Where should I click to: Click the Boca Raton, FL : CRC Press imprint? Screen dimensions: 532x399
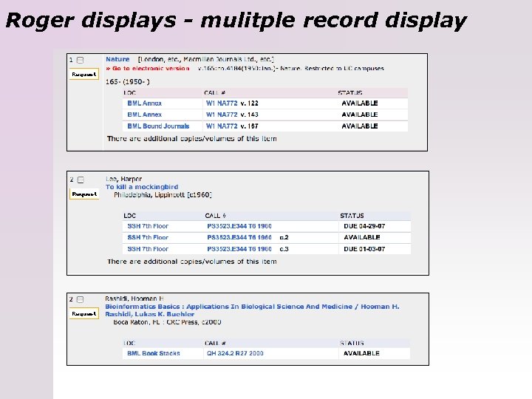pos(167,322)
